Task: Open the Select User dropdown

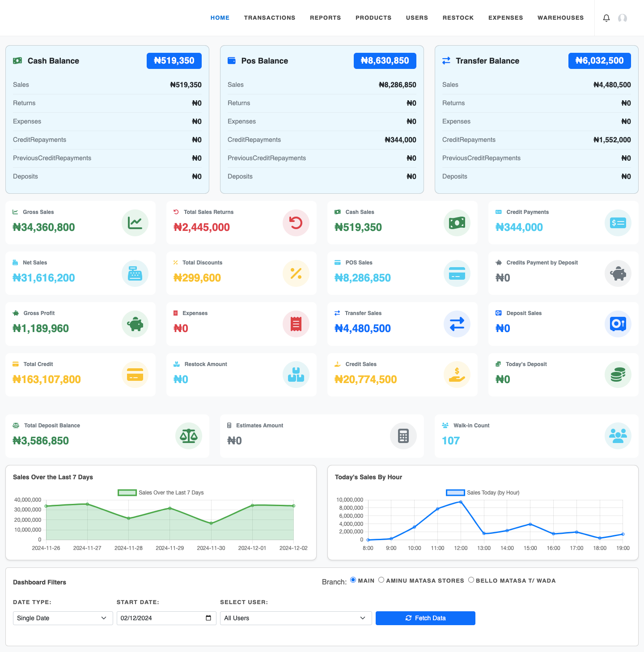Action: [296, 618]
